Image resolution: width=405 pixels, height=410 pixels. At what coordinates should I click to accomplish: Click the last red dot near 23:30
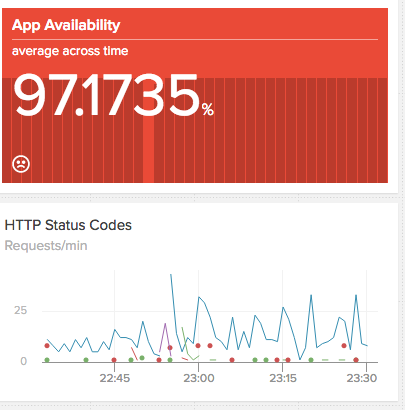tap(356, 360)
